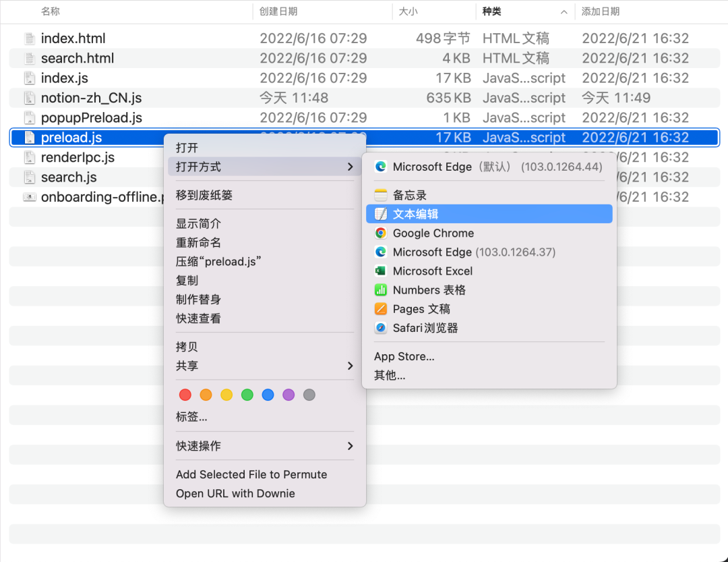Image resolution: width=728 pixels, height=562 pixels.
Task: Click the Notes (备忘录) app icon
Action: [x=381, y=195]
